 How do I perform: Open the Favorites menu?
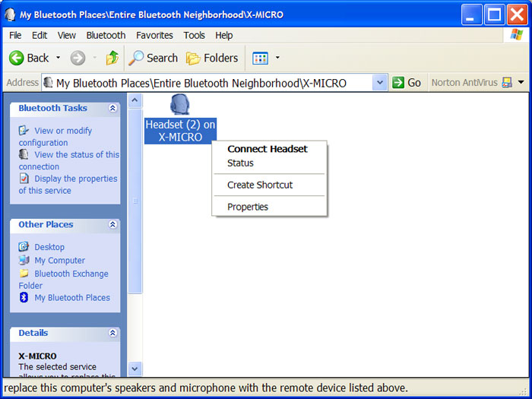tap(154, 35)
